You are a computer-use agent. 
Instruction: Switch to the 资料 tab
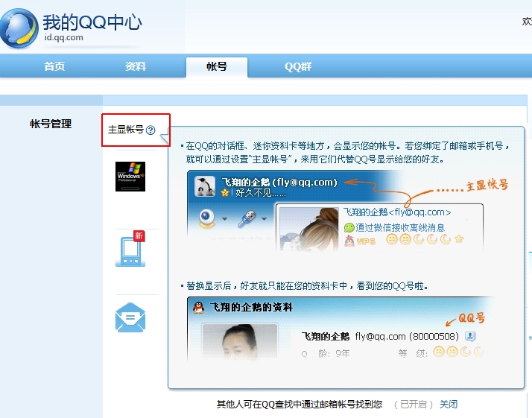click(x=136, y=66)
